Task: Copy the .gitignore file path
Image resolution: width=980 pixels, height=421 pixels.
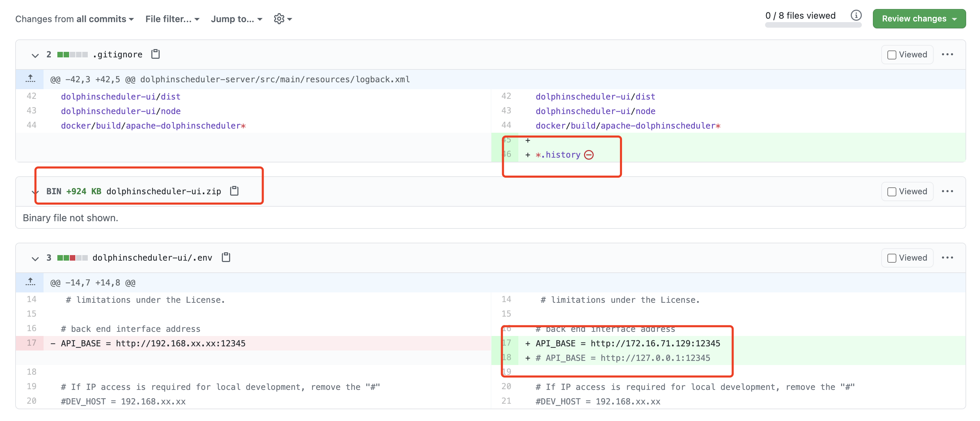Action: (x=155, y=54)
